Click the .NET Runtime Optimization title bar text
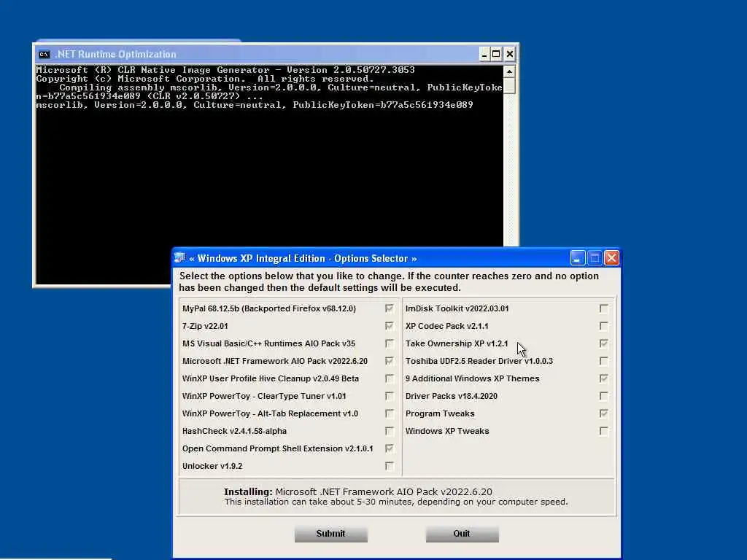Image resolution: width=747 pixels, height=560 pixels. tap(116, 54)
